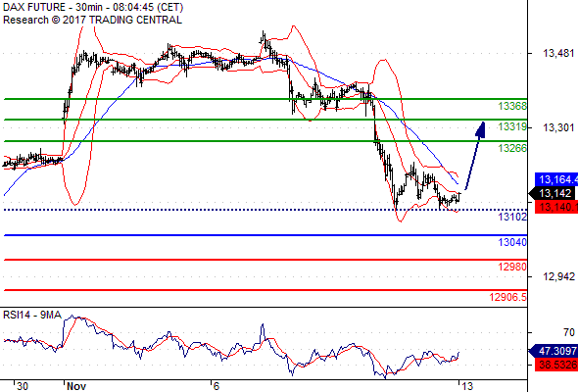Click the black 13,142 current price tag
The image size is (578, 392).
(x=552, y=193)
